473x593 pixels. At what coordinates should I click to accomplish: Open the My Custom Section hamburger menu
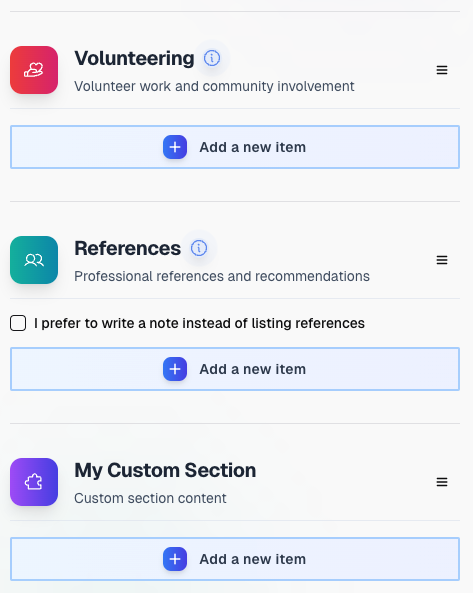tap(442, 482)
